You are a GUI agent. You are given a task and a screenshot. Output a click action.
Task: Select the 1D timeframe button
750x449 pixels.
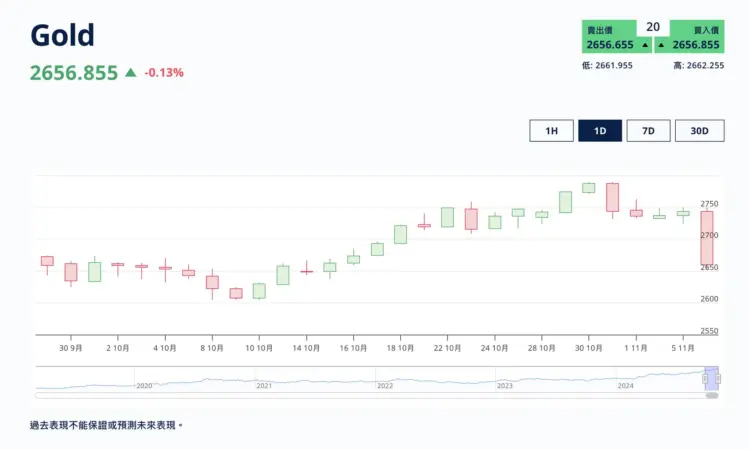[600, 131]
